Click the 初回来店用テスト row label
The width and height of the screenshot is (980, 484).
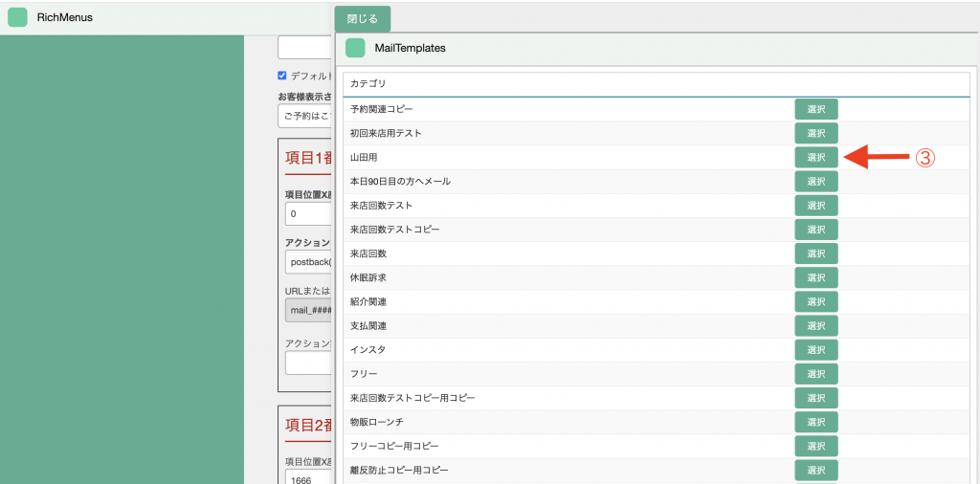pos(386,133)
